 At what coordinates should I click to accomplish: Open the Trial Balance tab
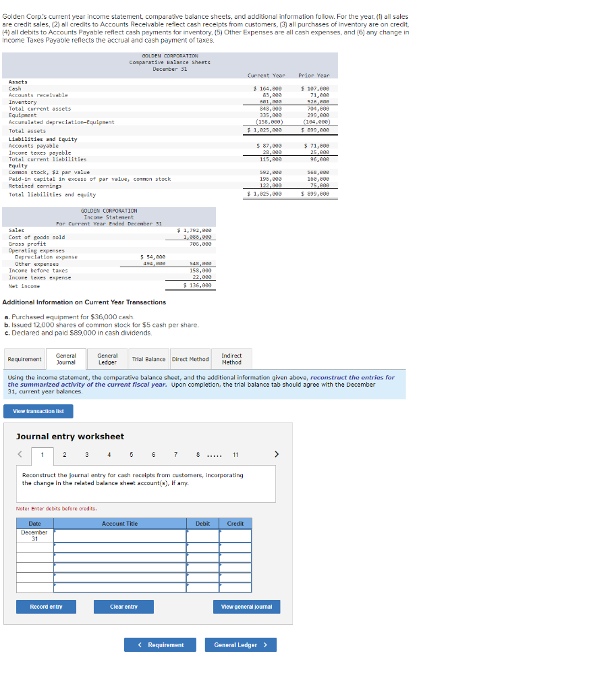(148, 358)
